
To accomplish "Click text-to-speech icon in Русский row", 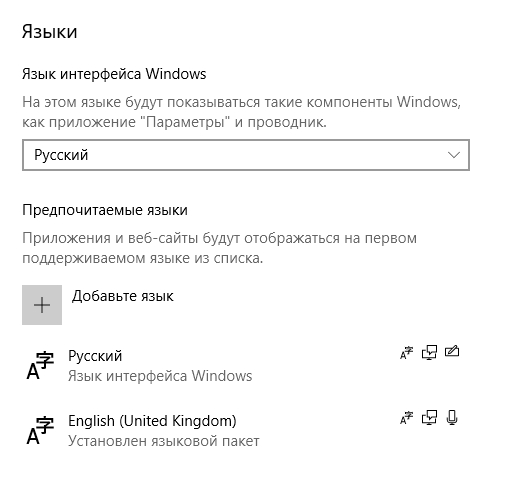I will [x=429, y=353].
